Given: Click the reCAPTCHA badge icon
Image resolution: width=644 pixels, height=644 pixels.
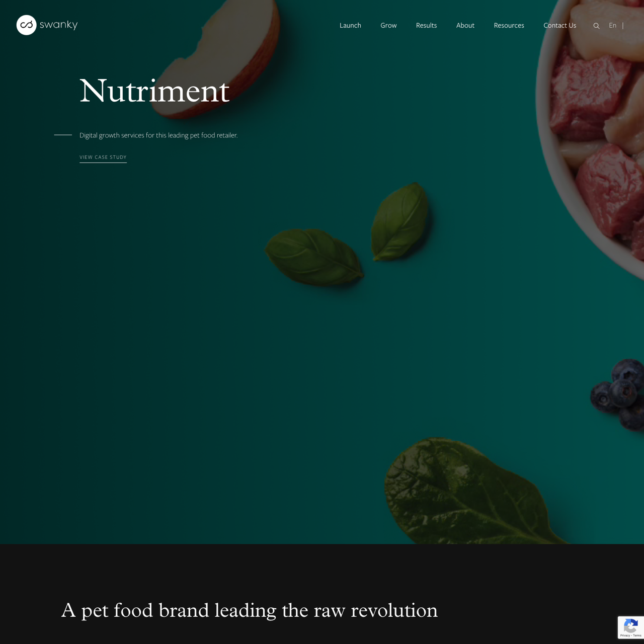Looking at the screenshot, I should point(630,625).
